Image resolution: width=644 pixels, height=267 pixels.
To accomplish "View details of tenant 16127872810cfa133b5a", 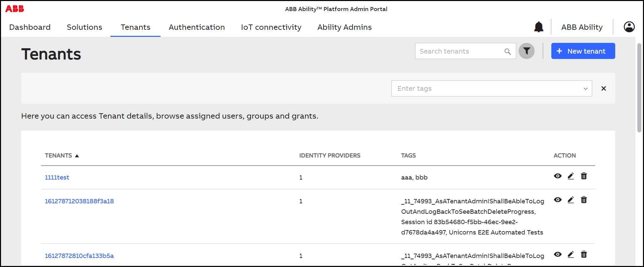I will pos(558,254).
